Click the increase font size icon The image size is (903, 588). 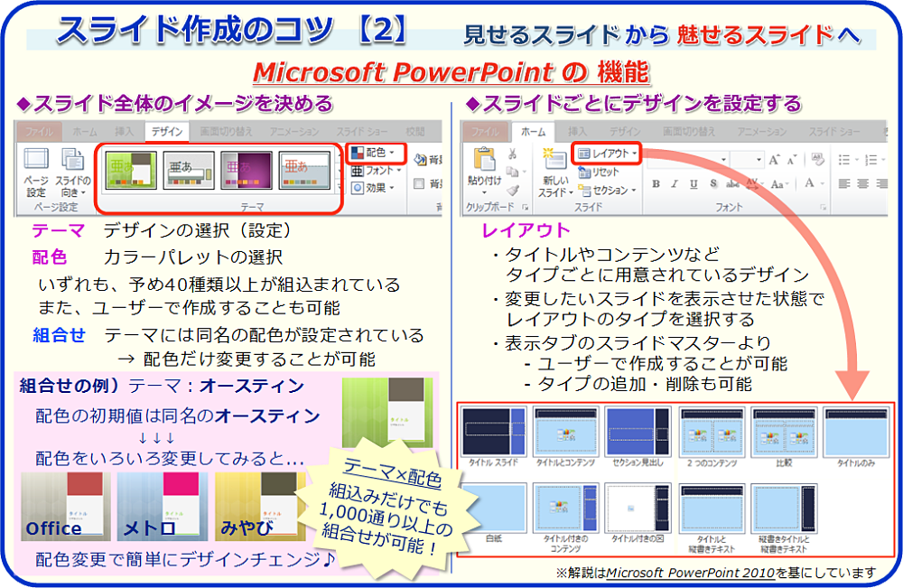(774, 160)
